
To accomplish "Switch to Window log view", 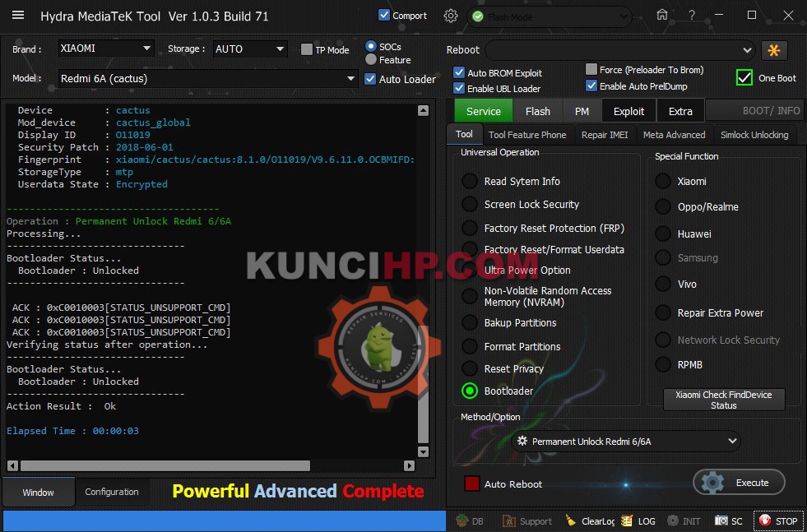I will coord(38,492).
